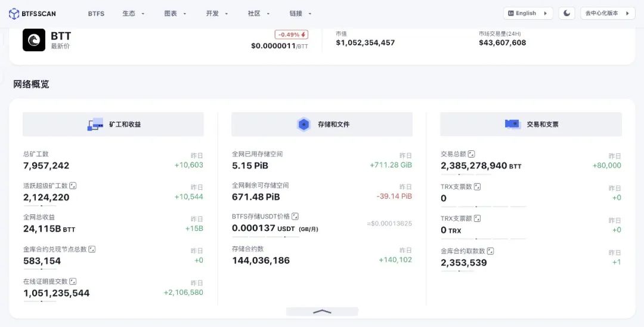
Task: Click the +140,102 yesterday change
Action: point(395,260)
